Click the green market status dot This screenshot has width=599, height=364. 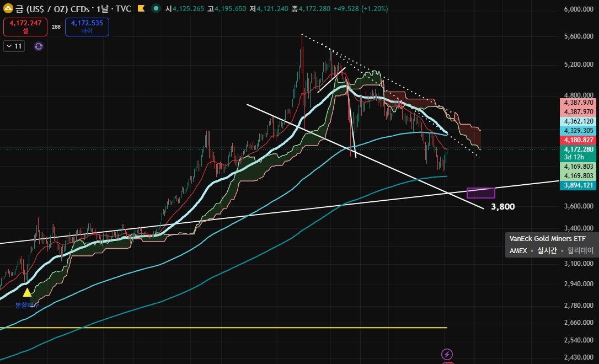tap(156, 8)
